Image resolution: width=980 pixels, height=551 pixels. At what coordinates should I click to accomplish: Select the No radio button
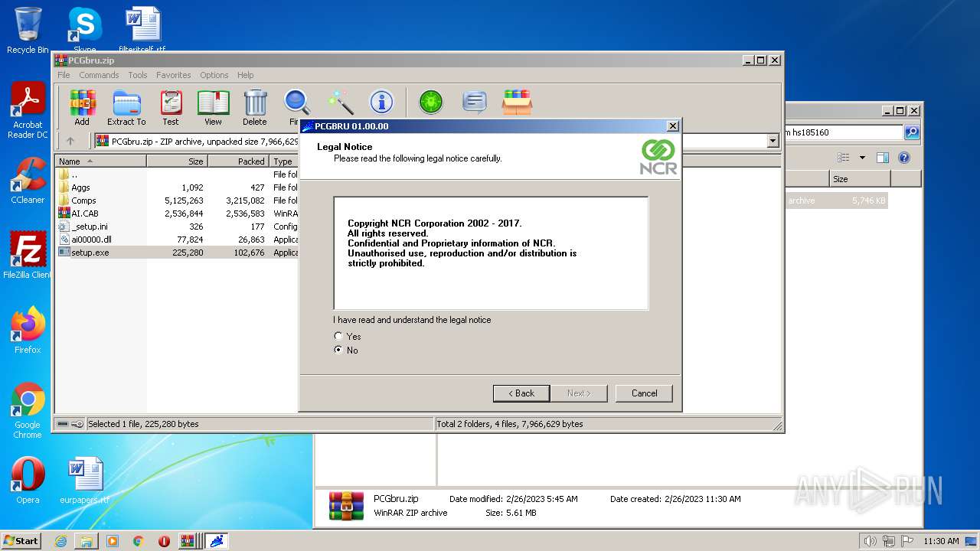[338, 350]
